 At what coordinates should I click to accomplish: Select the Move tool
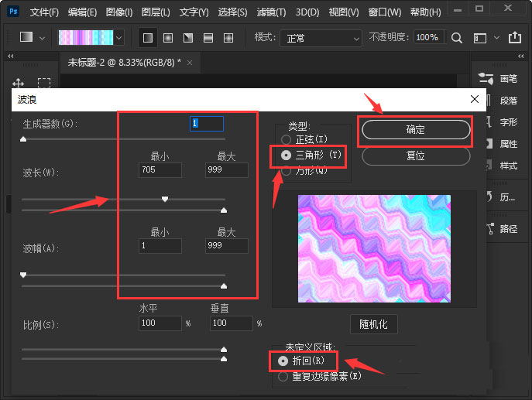tap(18, 83)
